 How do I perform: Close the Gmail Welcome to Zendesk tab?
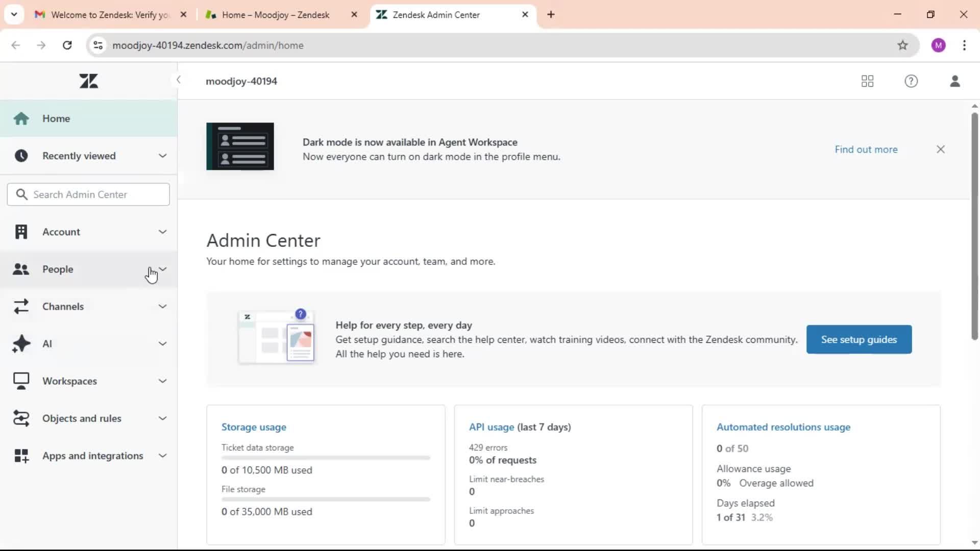click(183, 15)
